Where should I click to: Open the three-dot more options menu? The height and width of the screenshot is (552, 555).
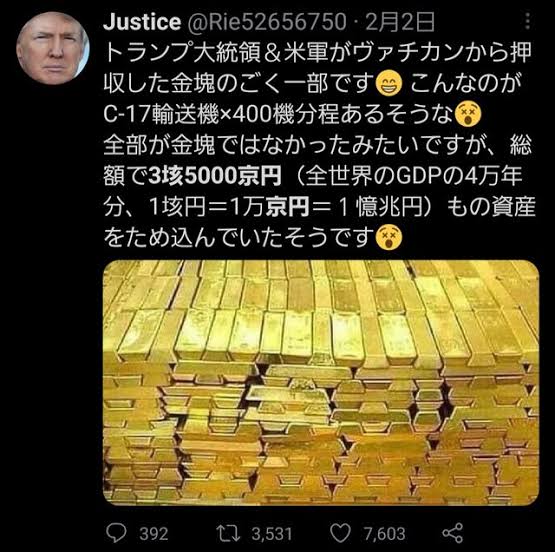coord(527,21)
